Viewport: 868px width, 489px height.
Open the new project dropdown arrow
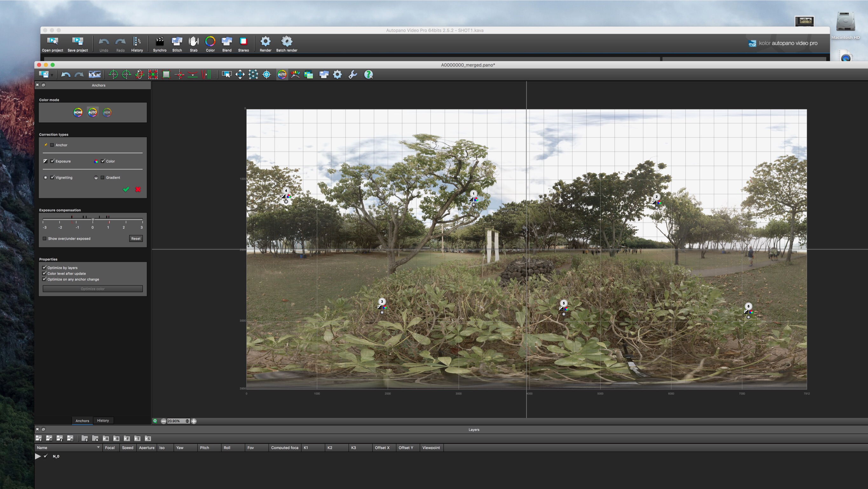[52, 75]
